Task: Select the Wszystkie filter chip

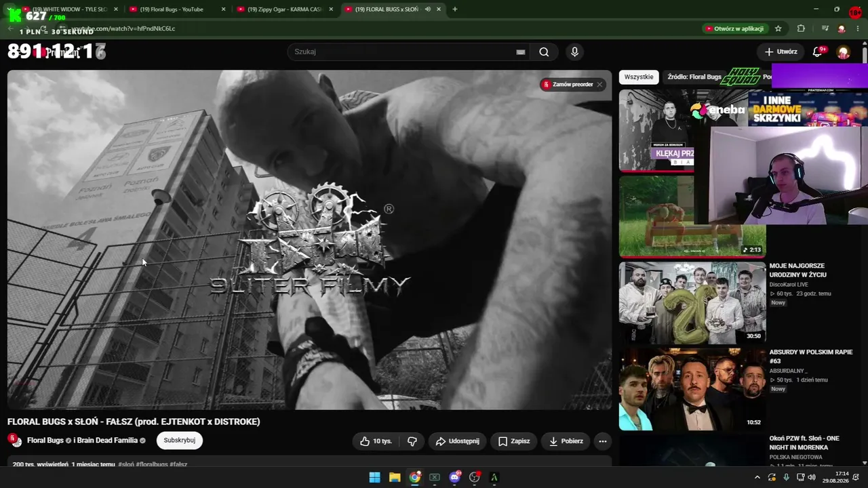Action: (639, 77)
